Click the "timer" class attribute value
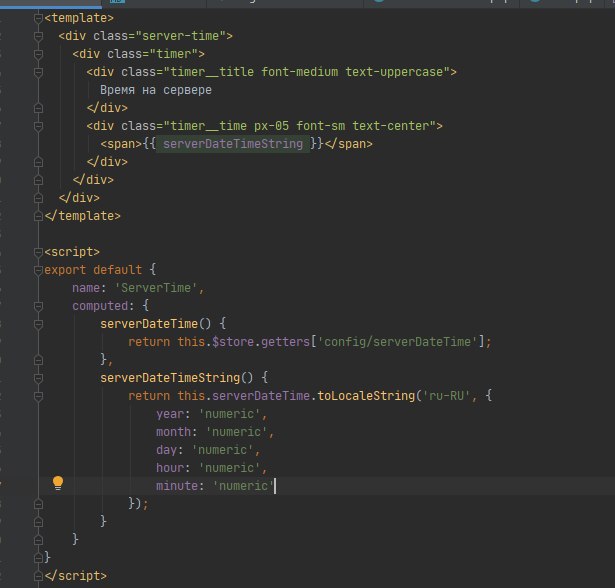 tap(173, 54)
